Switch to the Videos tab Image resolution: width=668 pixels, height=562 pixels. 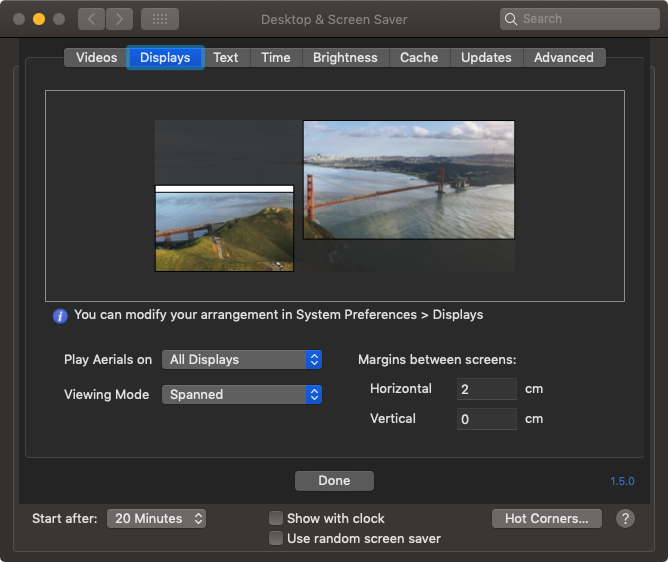(x=96, y=58)
